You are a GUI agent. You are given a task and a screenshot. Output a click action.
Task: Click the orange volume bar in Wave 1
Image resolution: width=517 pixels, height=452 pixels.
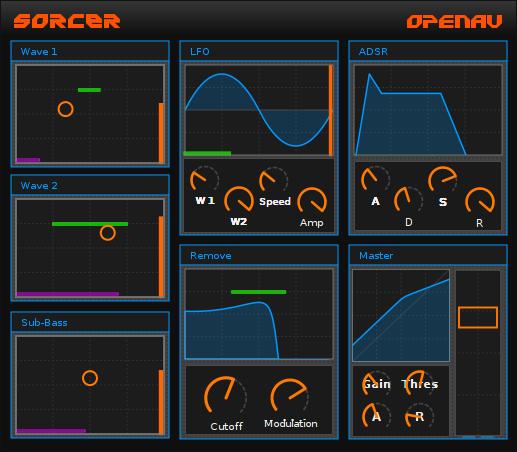tap(161, 133)
